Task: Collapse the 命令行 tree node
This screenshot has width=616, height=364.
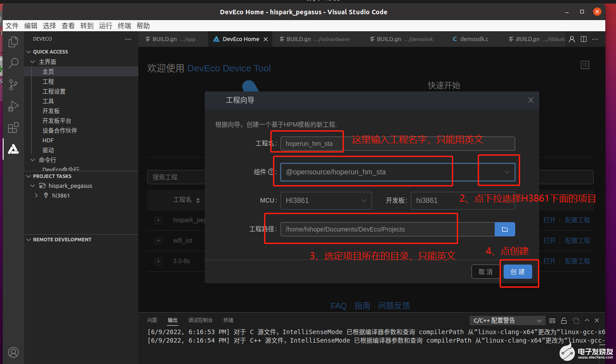Action: (x=33, y=160)
